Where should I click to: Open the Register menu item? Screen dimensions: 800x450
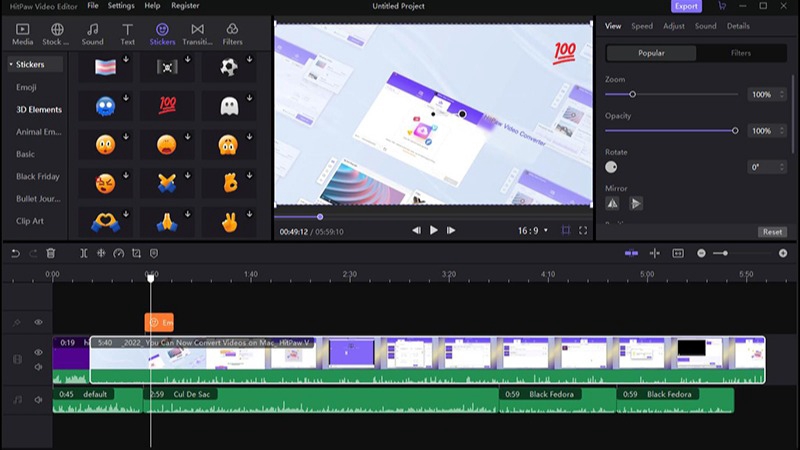185,6
